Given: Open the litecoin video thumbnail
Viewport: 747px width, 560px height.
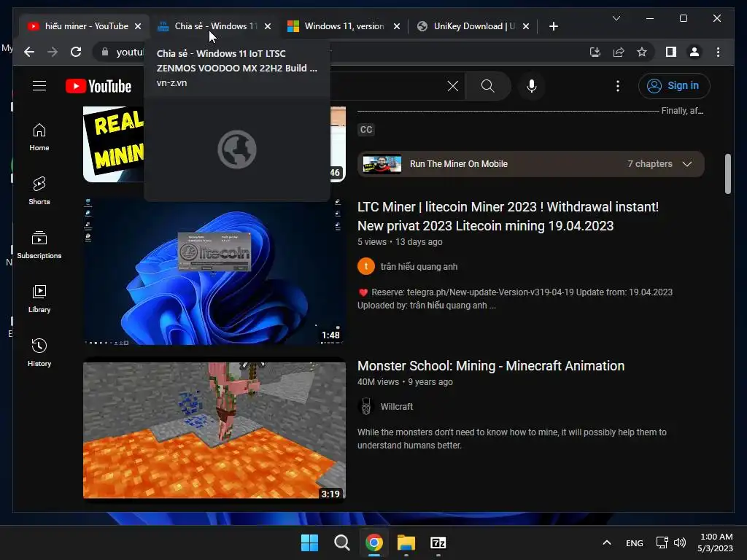Looking at the screenshot, I should pyautogui.click(x=214, y=271).
